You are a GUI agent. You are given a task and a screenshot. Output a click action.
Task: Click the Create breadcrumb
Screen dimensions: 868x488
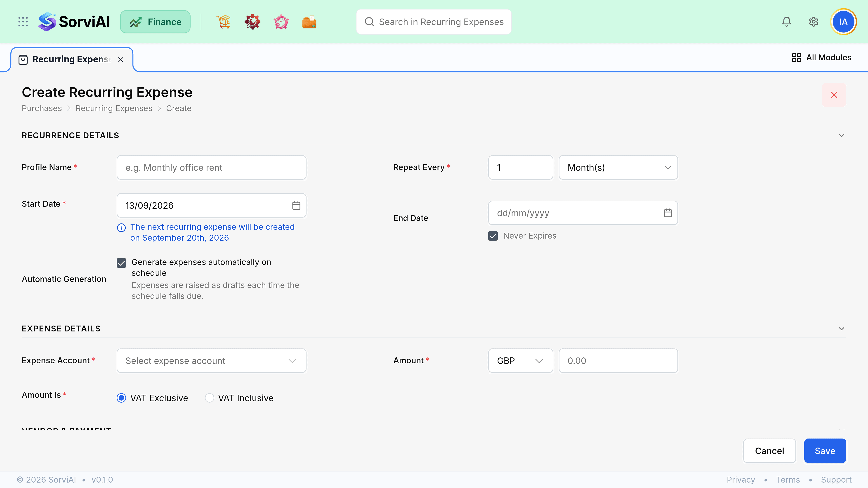point(179,108)
